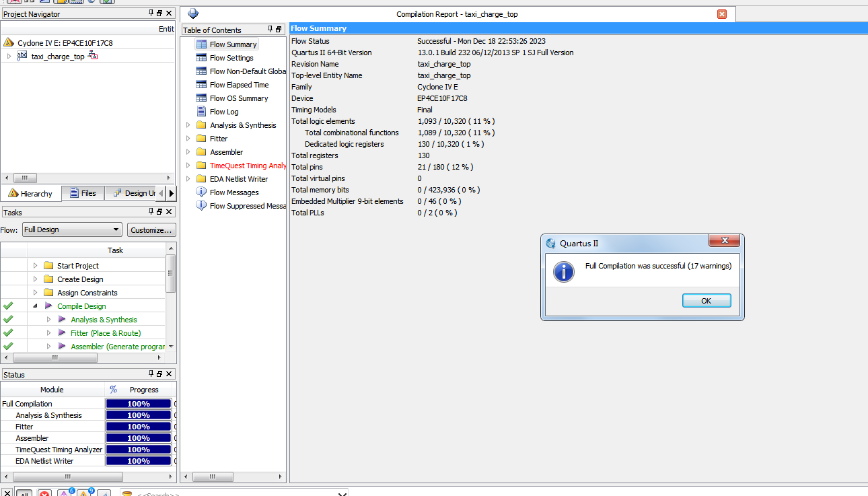Open the Customize... flow settings button

click(x=151, y=229)
